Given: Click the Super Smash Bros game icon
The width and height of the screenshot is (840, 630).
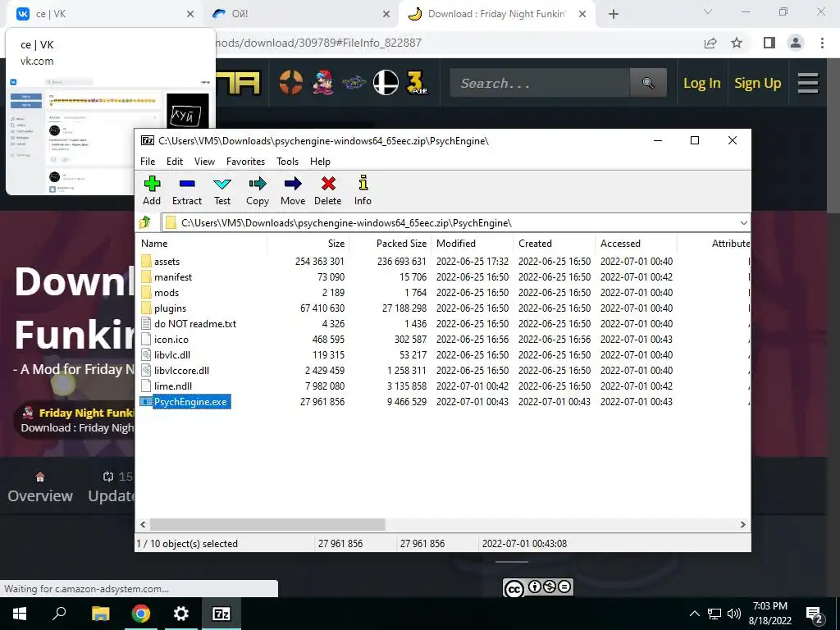Looking at the screenshot, I should [x=386, y=83].
